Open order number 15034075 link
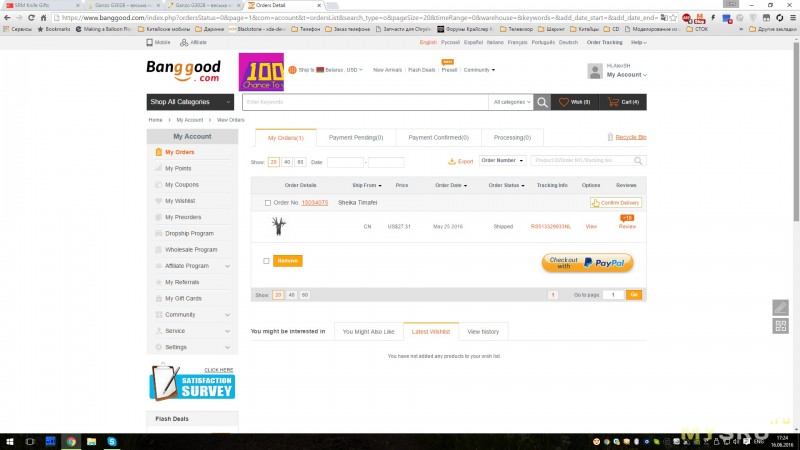The image size is (800, 450). tap(315, 203)
